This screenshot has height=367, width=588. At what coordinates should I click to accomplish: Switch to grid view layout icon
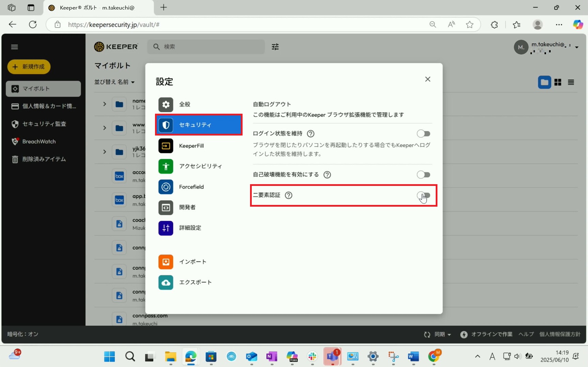point(558,82)
